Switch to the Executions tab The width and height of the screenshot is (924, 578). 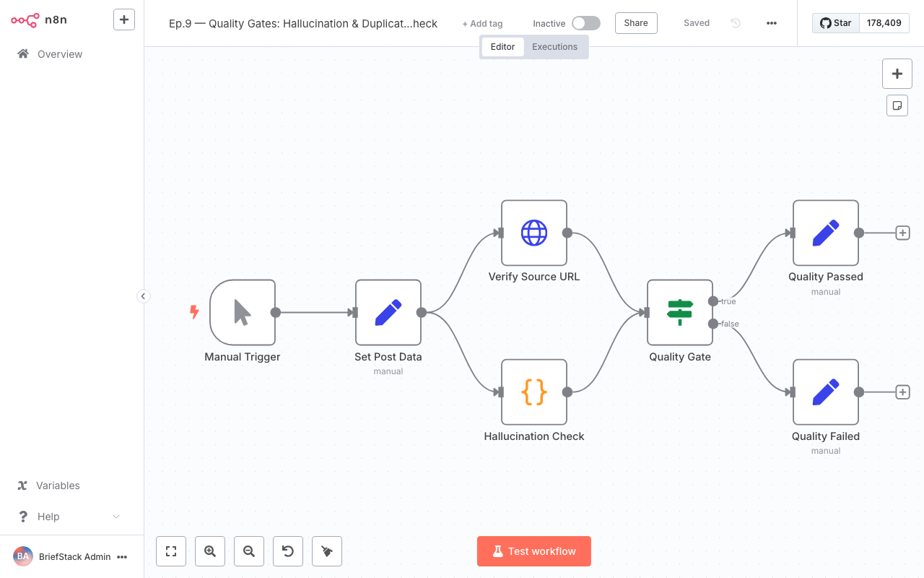point(554,46)
